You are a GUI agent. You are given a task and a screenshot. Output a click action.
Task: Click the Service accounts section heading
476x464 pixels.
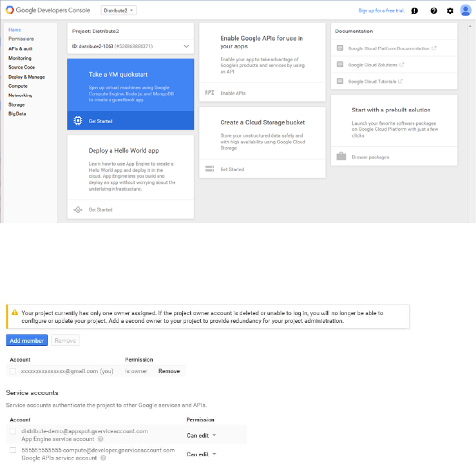pos(32,392)
